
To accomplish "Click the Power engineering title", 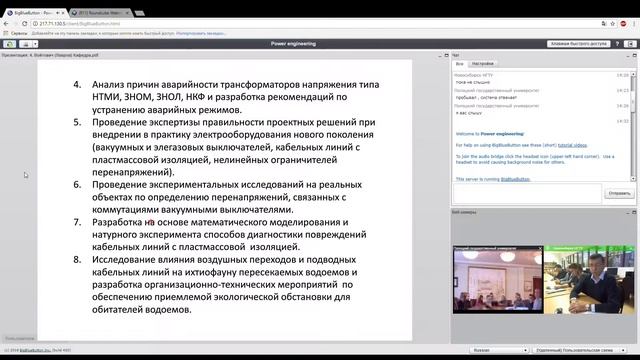I will 293,44.
